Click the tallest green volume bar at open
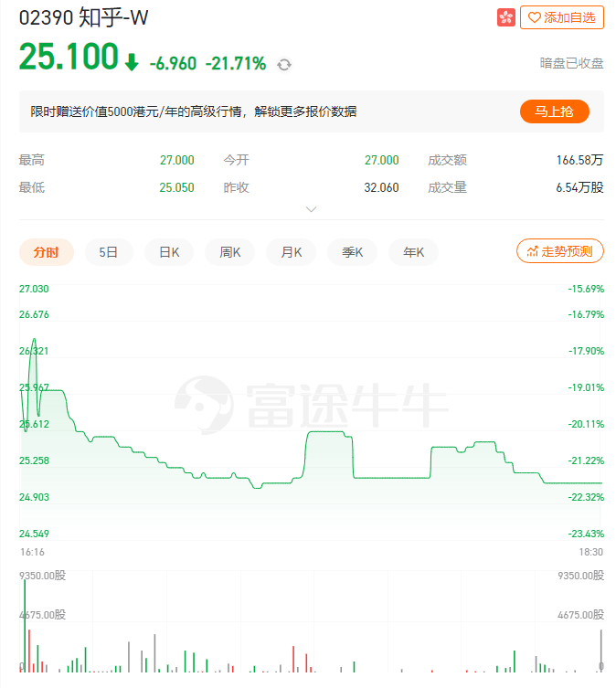 (x=25, y=626)
